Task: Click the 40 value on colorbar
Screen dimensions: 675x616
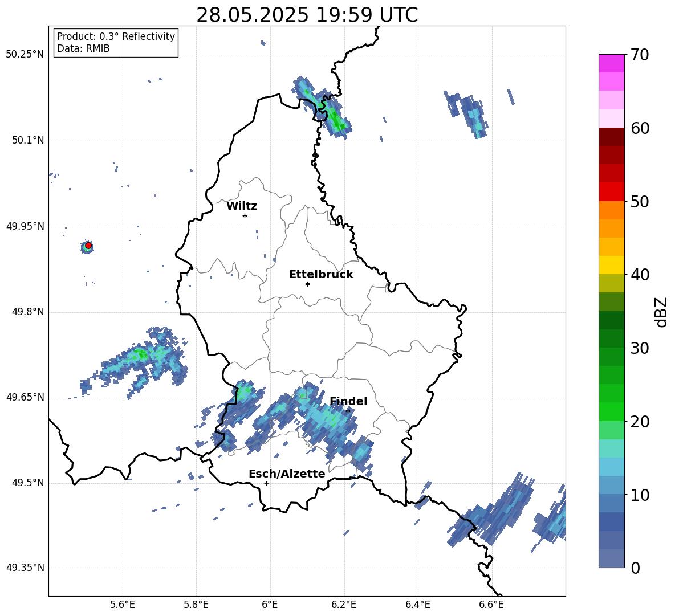Action: [x=640, y=275]
